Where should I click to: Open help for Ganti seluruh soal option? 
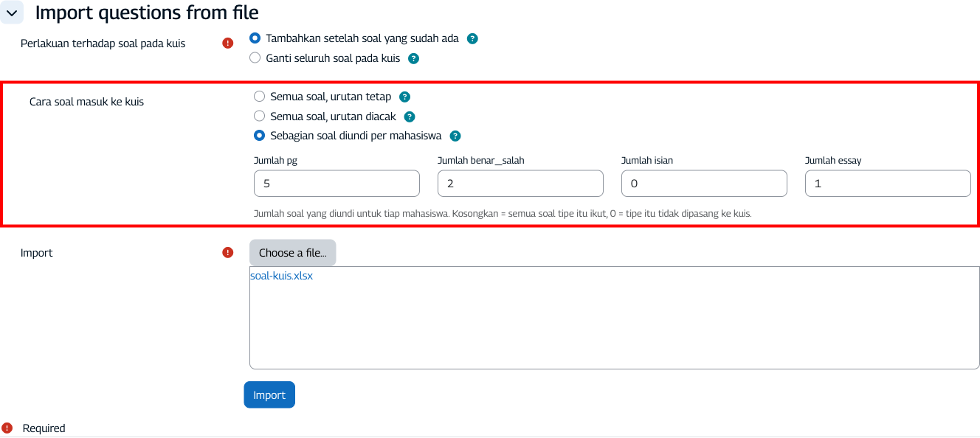tap(414, 58)
